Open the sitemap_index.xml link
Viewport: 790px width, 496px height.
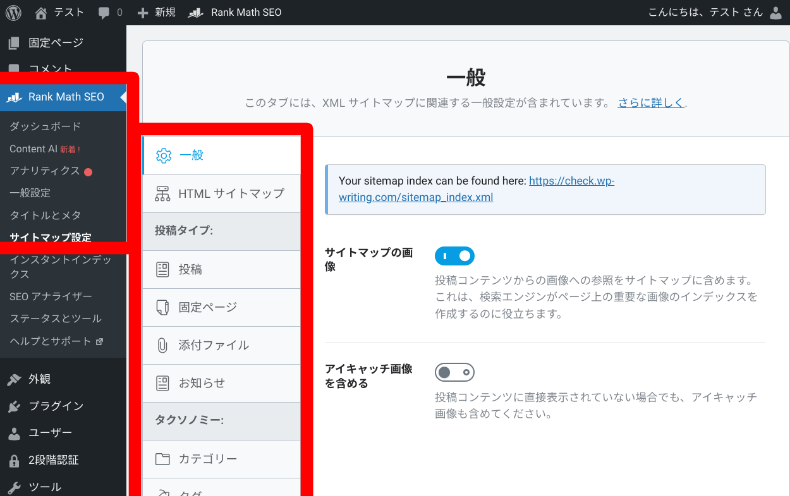coord(470,189)
